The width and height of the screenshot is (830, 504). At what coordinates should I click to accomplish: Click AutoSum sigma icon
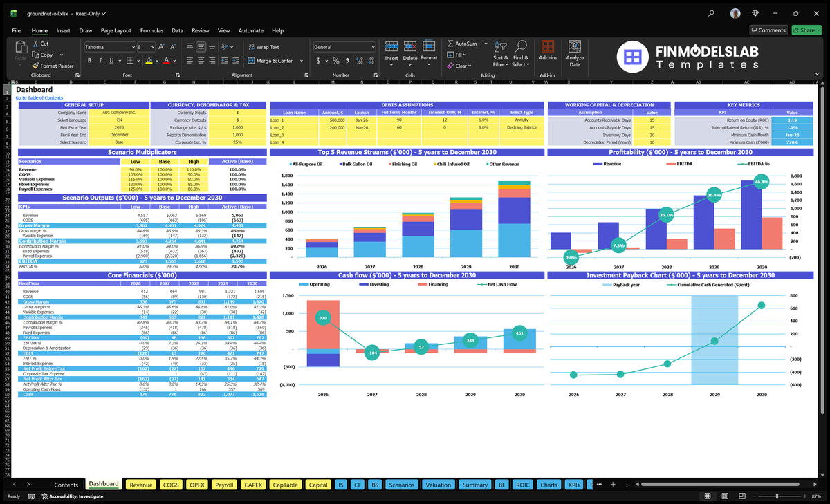coord(450,44)
